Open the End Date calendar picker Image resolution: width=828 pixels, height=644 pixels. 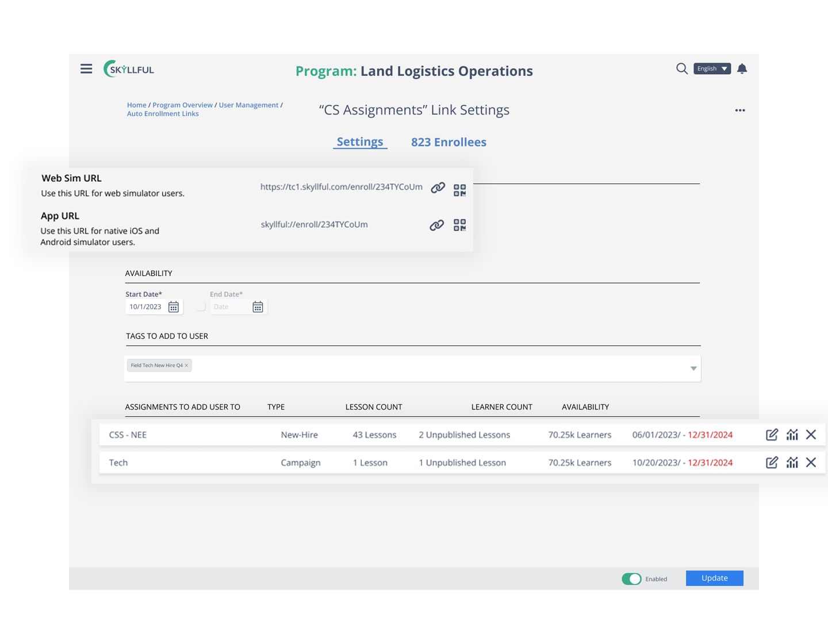point(258,307)
